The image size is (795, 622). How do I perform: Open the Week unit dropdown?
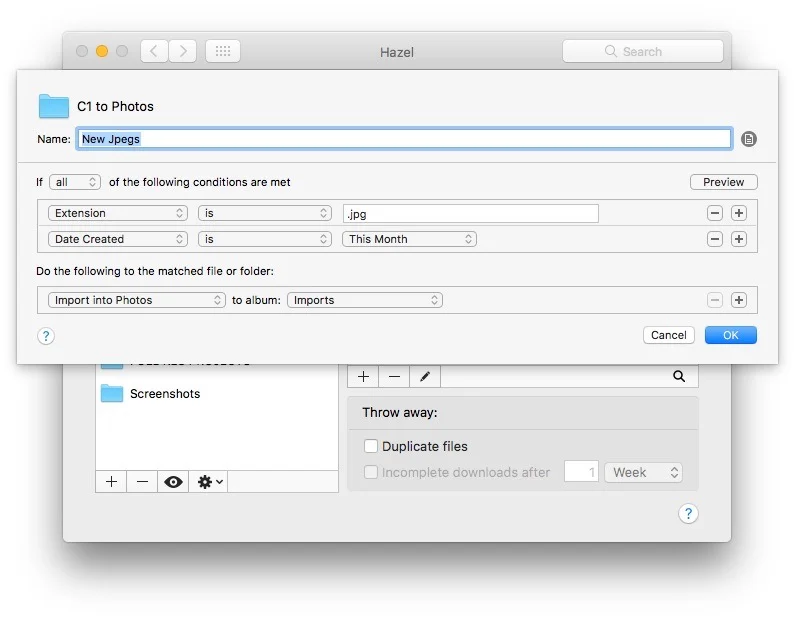[643, 472]
